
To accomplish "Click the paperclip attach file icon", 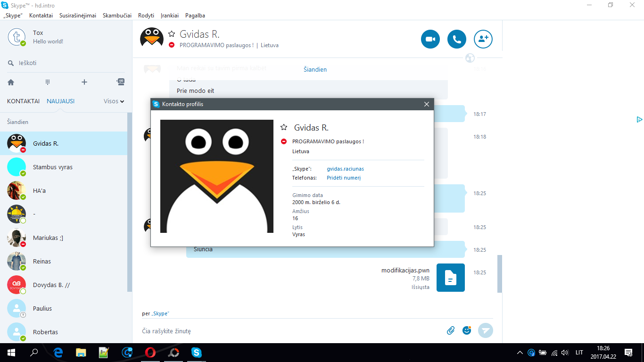I will [x=451, y=330].
